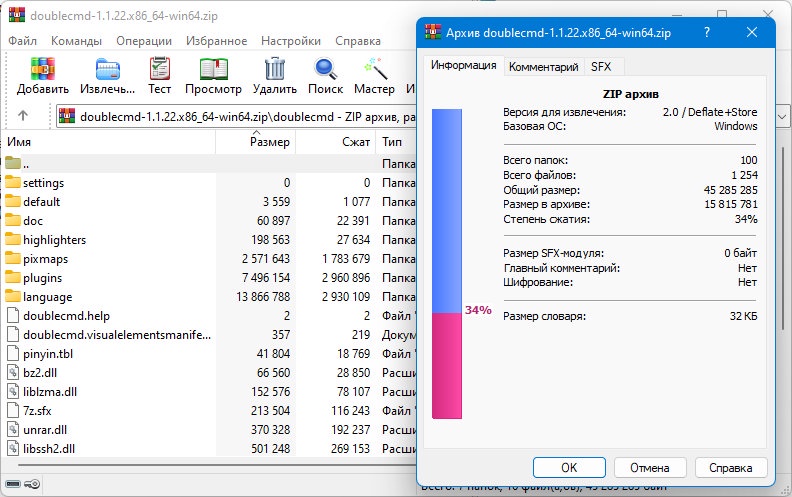Click the disk drive icon in status bar
This screenshot has width=792, height=497.
[13, 484]
